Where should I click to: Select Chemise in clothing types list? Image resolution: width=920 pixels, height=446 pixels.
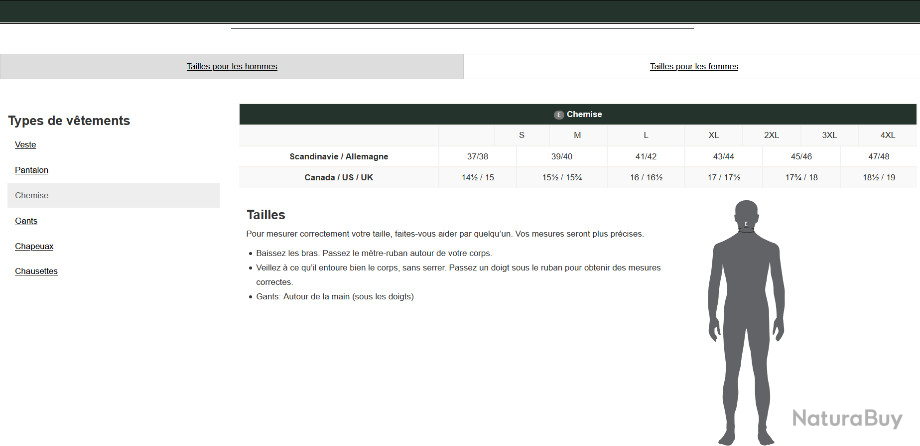(x=32, y=196)
